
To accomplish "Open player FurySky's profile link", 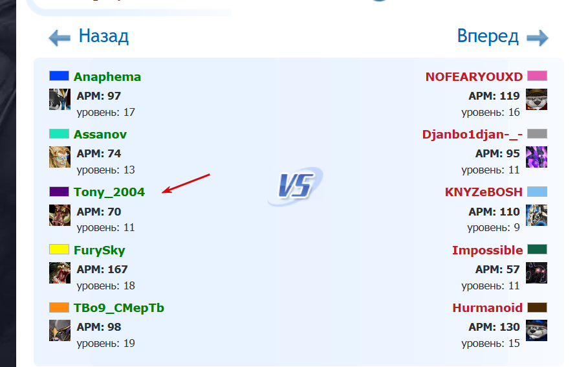I will pyautogui.click(x=99, y=250).
